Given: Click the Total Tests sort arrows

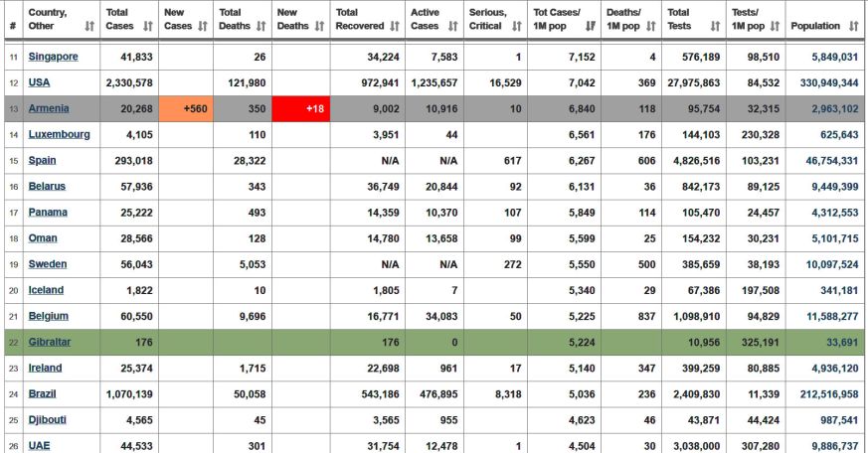Looking at the screenshot, I should 715,26.
